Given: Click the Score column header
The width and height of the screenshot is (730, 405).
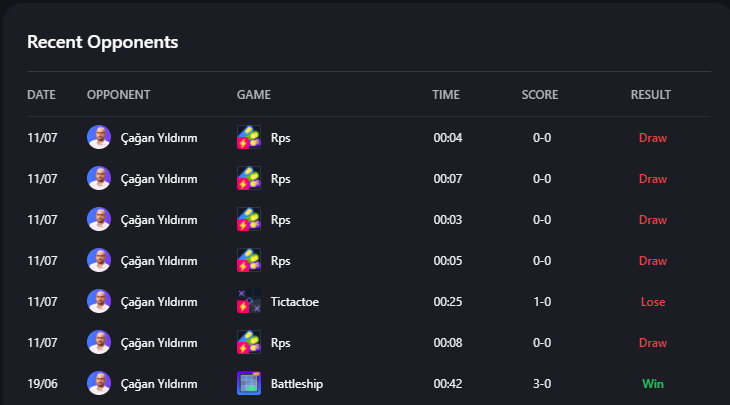Looking at the screenshot, I should [540, 95].
